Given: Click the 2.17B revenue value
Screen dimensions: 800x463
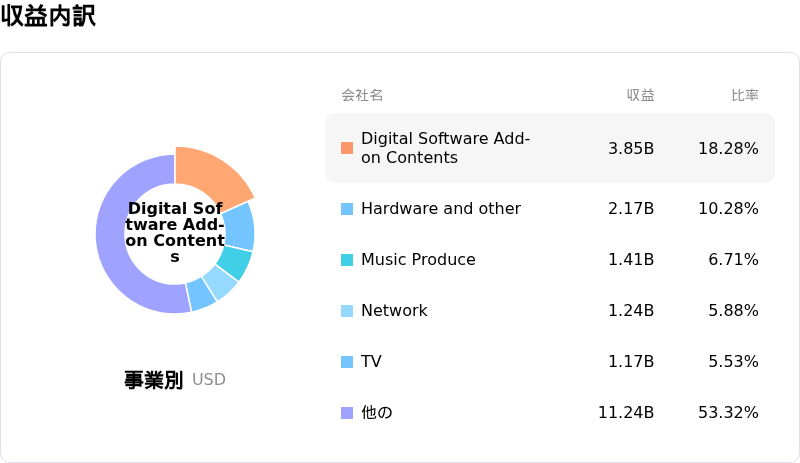Looking at the screenshot, I should 631,208.
